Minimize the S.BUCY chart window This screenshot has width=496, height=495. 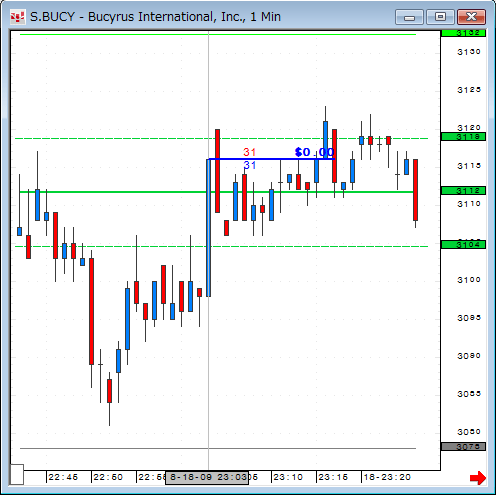[409, 17]
